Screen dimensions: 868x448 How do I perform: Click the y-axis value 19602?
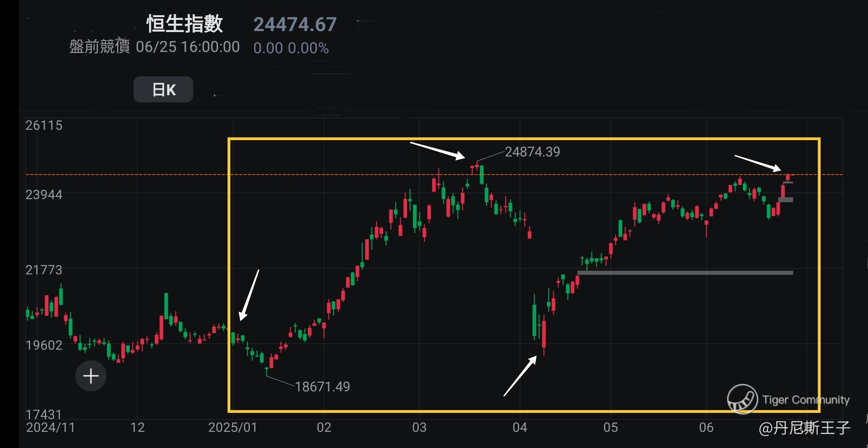tap(44, 345)
